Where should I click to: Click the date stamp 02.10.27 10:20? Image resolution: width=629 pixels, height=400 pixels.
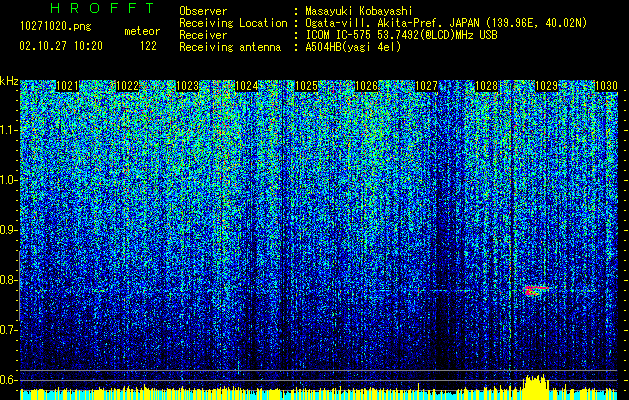61,46
